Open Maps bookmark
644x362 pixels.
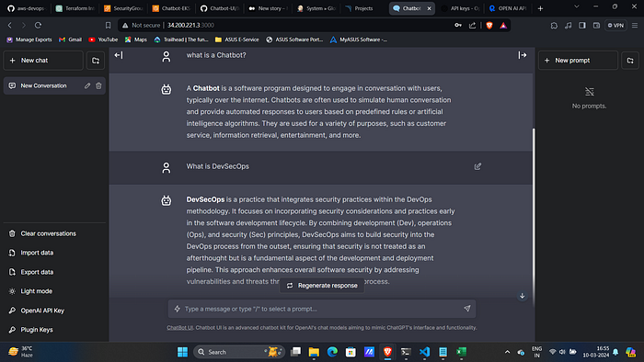pyautogui.click(x=136, y=40)
